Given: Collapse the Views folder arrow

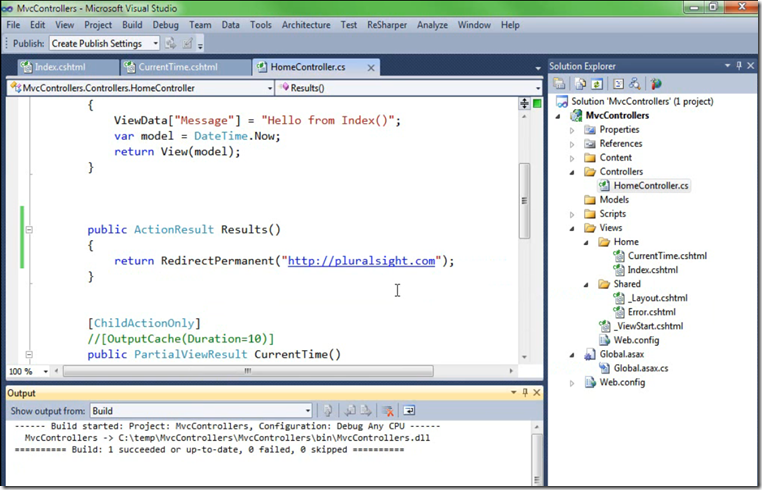Looking at the screenshot, I should tap(572, 228).
